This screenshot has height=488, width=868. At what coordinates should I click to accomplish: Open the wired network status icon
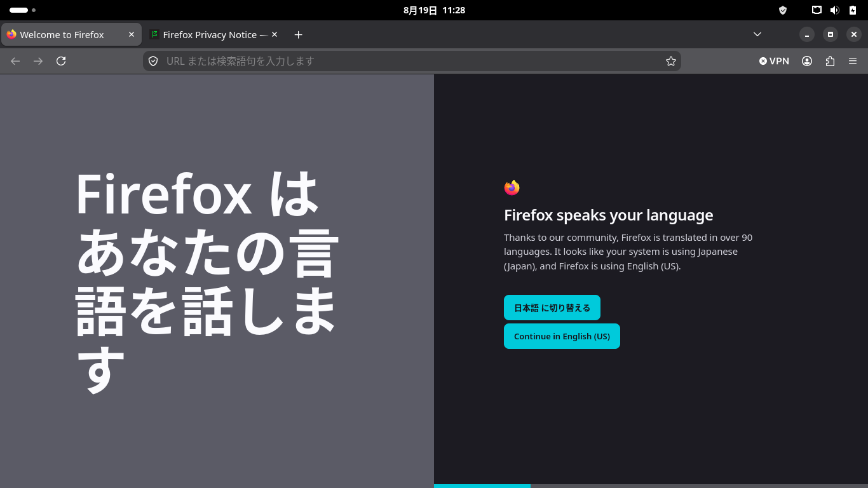point(817,10)
